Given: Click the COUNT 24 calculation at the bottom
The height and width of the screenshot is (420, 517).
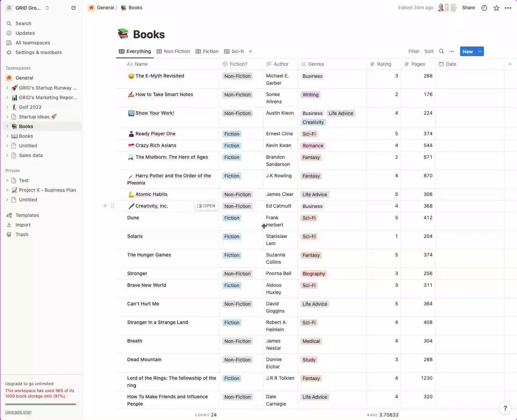Looking at the screenshot, I should coord(206,414).
